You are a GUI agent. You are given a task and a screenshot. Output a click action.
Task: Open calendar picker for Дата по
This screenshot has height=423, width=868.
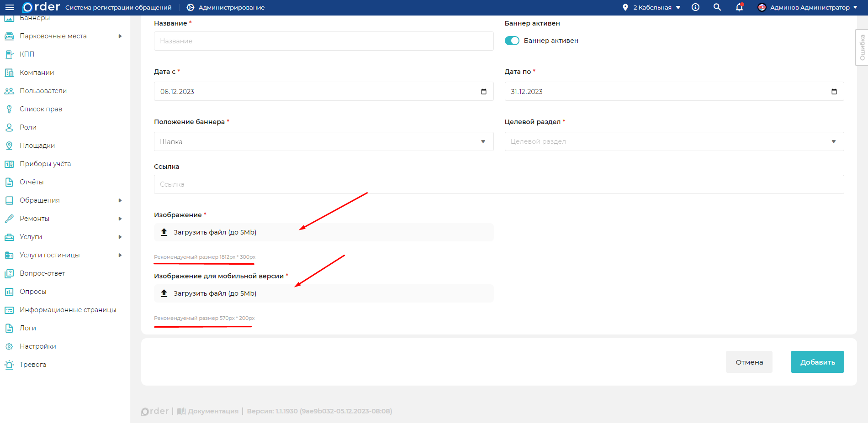pos(834,92)
